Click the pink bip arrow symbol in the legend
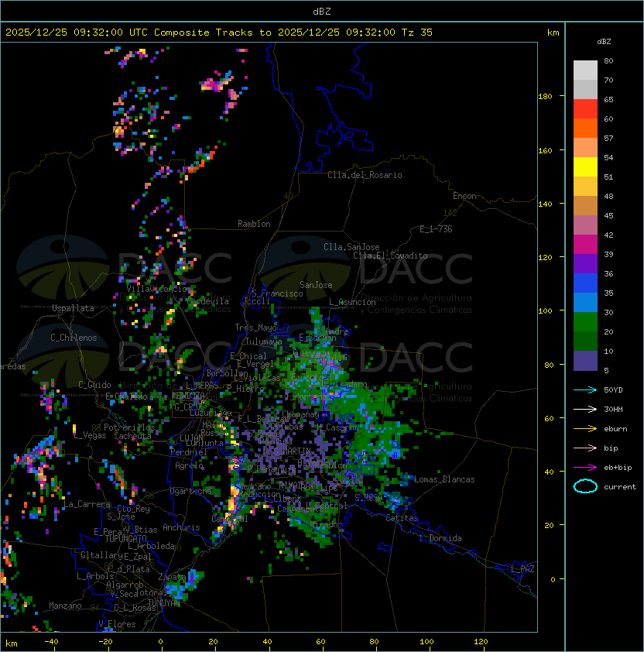Image resolution: width=644 pixels, height=652 pixels. (x=585, y=448)
